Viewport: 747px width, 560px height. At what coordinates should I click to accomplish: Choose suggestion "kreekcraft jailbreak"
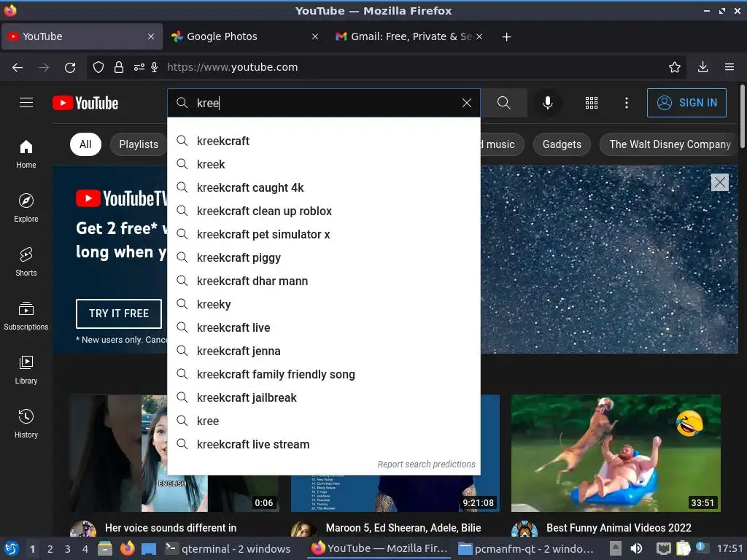(324, 397)
